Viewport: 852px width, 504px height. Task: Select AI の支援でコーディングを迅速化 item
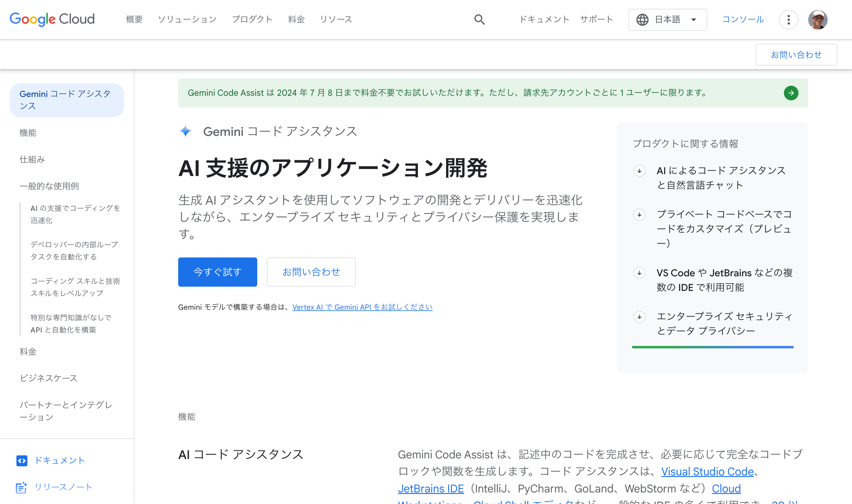pos(75,214)
